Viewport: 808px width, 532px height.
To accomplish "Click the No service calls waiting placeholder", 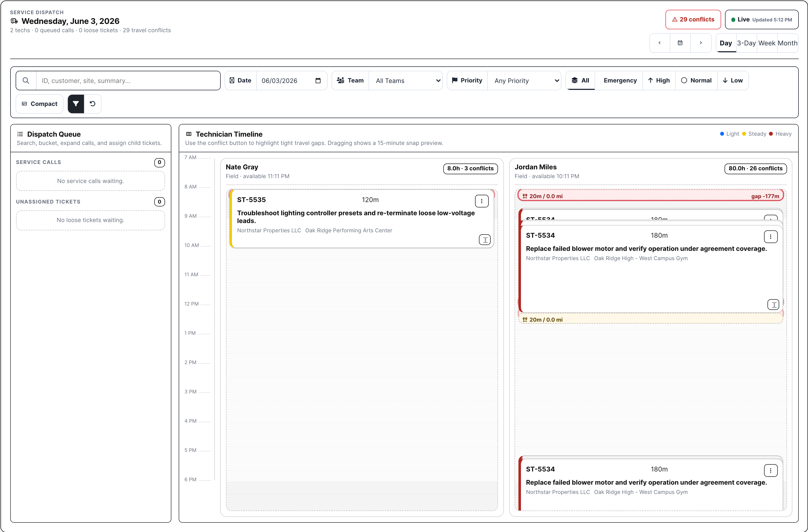I will pyautogui.click(x=90, y=181).
